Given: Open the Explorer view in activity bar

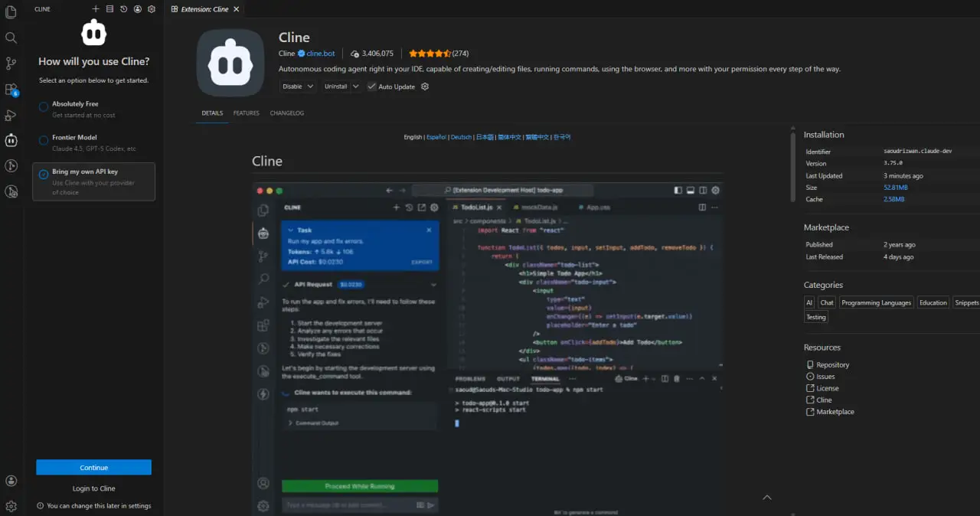Looking at the screenshot, I should 11,12.
